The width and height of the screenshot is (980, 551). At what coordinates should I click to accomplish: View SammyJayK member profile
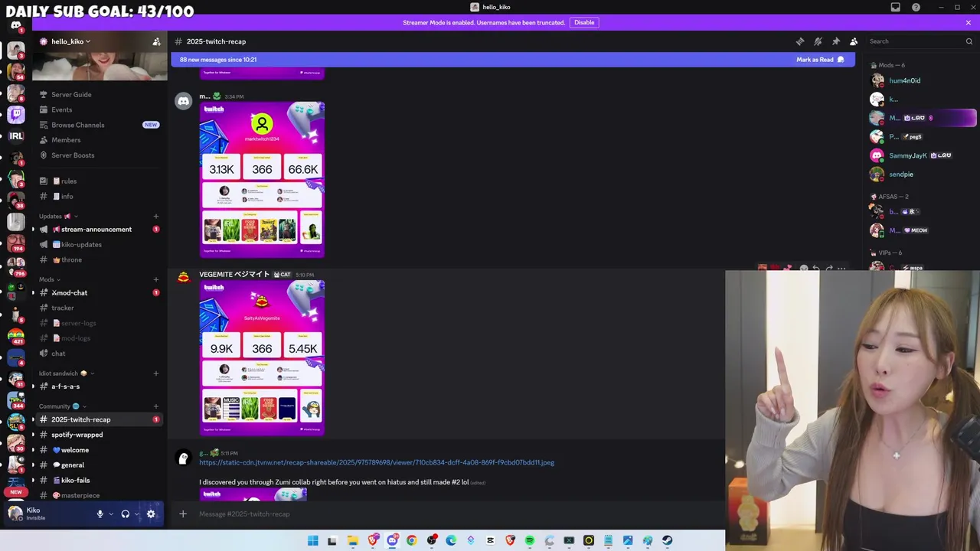(x=923, y=155)
